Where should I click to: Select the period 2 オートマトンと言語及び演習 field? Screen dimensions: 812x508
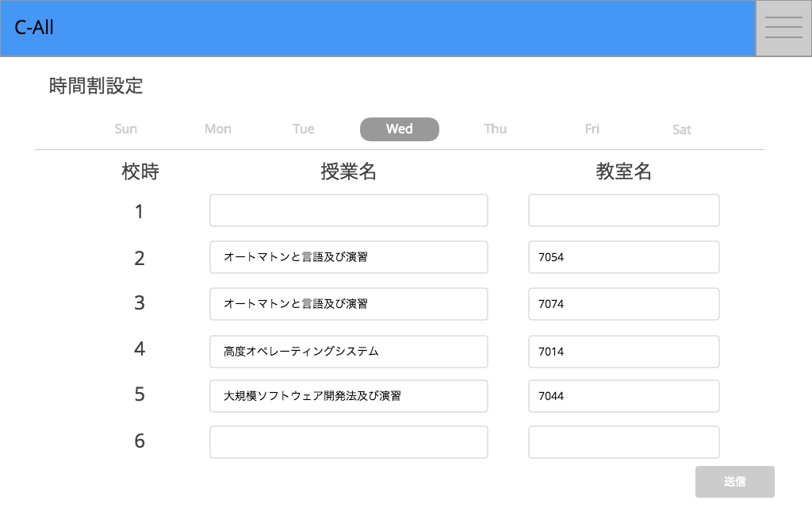(x=349, y=256)
